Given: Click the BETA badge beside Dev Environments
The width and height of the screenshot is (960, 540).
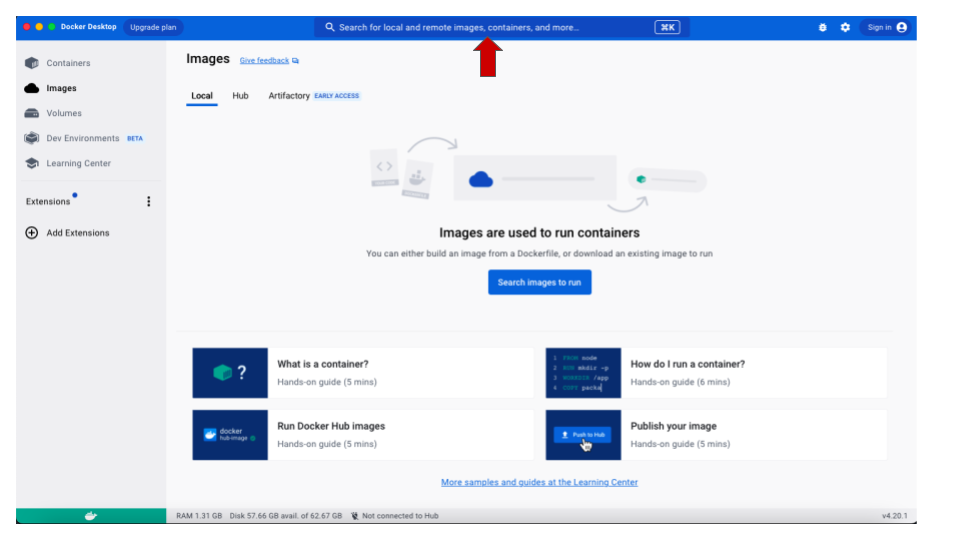Looking at the screenshot, I should [x=135, y=138].
